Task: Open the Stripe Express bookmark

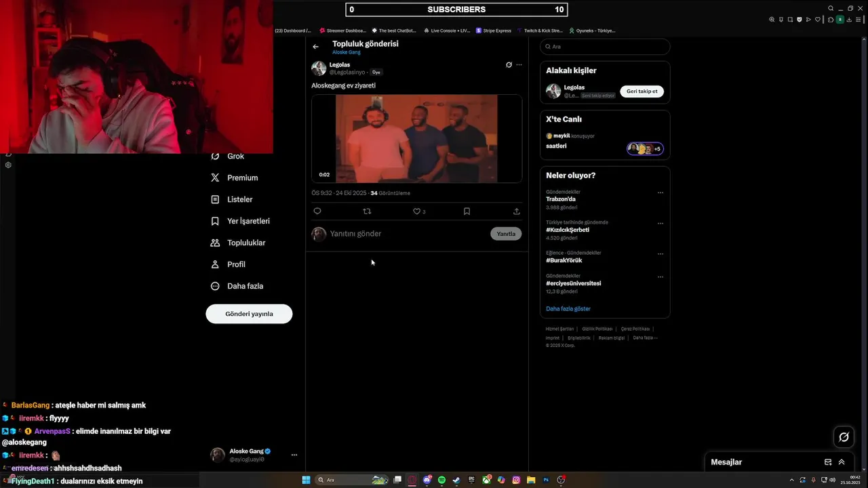Action: click(494, 30)
